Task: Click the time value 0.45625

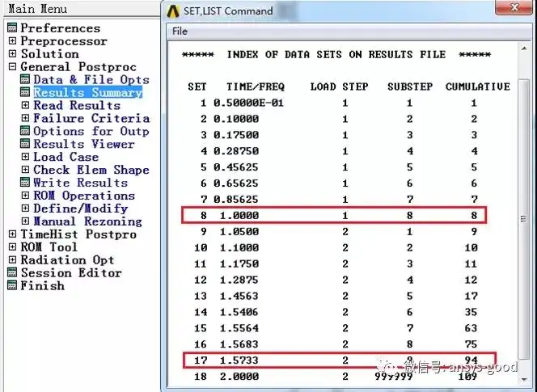Action: (236, 167)
